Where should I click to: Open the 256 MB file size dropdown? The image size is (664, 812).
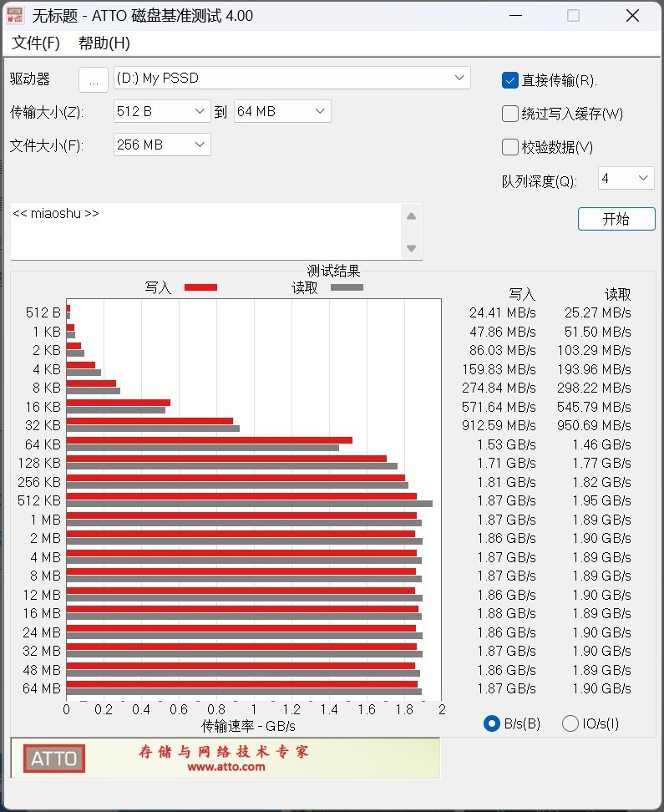click(x=162, y=145)
